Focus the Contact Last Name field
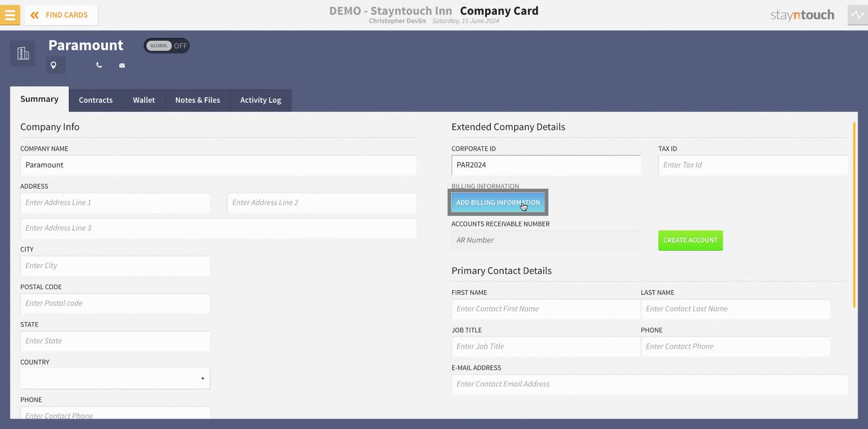 [736, 309]
